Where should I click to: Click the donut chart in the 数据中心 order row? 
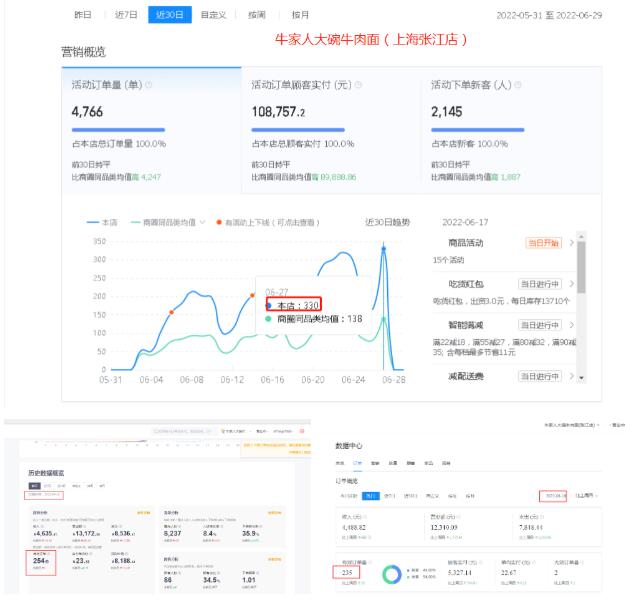pos(392,575)
